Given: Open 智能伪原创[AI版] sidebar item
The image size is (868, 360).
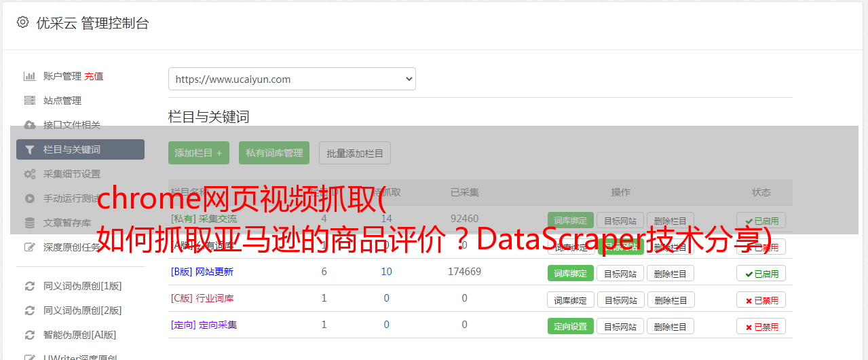Looking at the screenshot, I should coord(80,335).
